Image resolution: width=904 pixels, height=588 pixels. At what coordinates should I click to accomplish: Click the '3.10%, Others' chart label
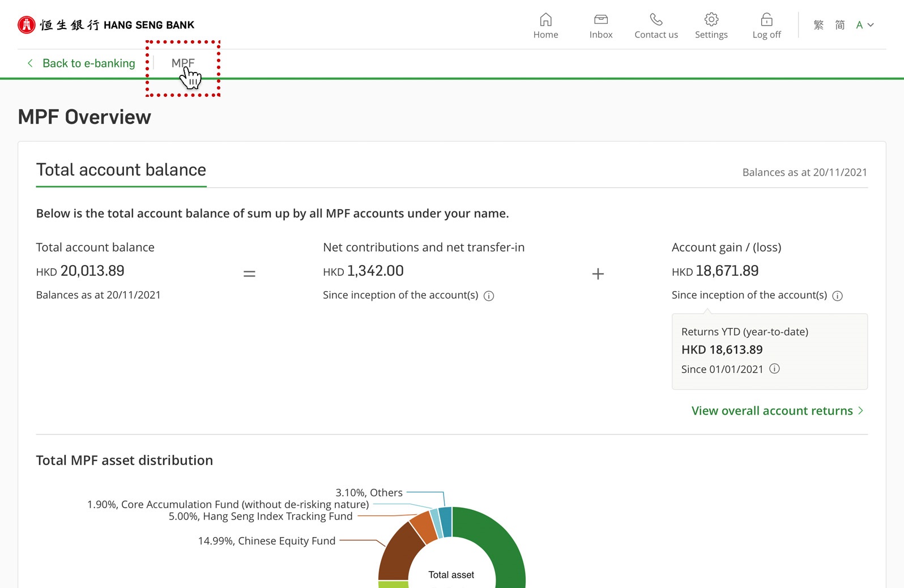point(369,493)
